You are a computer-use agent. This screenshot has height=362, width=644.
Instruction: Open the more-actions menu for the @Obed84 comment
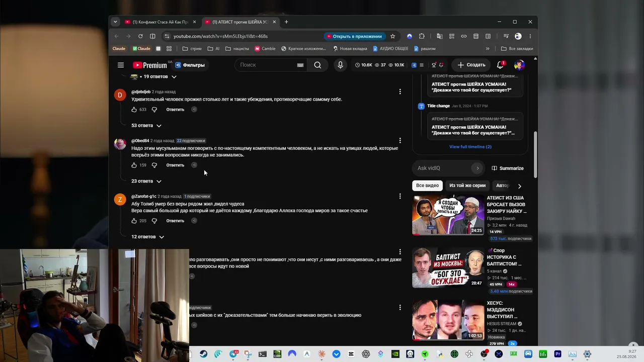pos(400,140)
